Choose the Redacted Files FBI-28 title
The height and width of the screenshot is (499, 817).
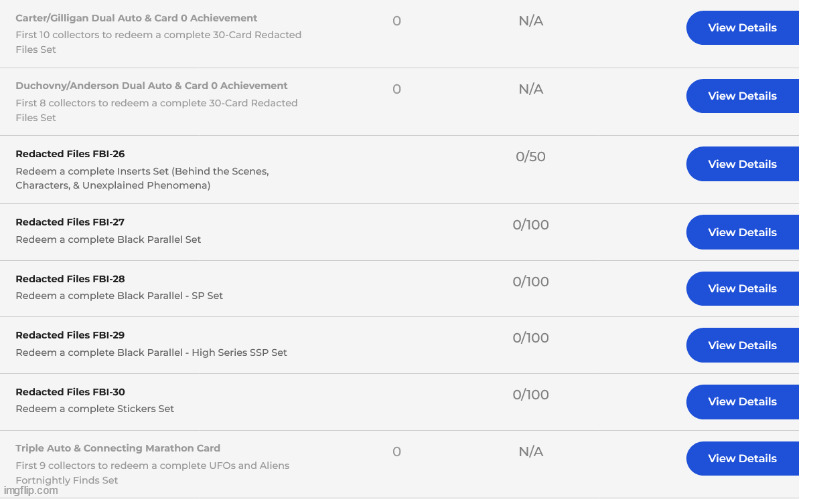click(70, 279)
